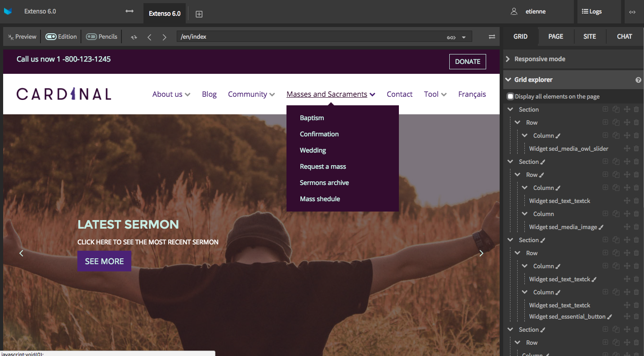644x356 pixels.
Task: Check Display all elements on the page
Action: [510, 96]
